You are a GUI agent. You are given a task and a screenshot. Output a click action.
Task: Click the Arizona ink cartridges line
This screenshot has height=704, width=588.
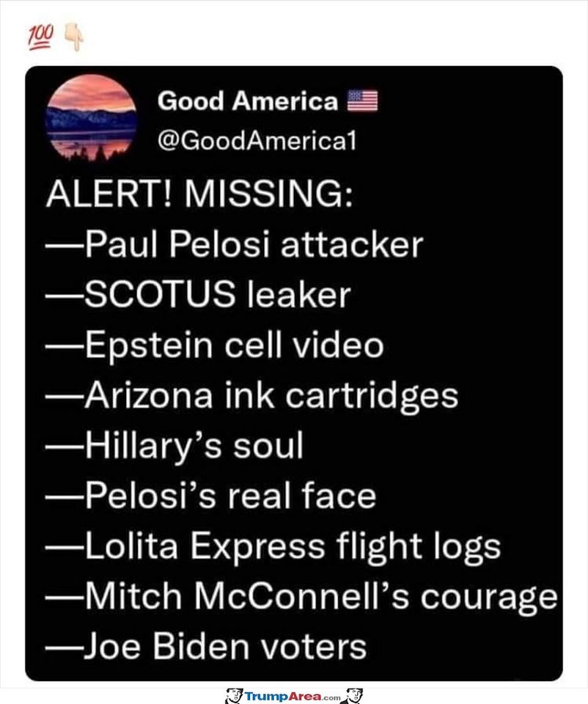pos(252,396)
